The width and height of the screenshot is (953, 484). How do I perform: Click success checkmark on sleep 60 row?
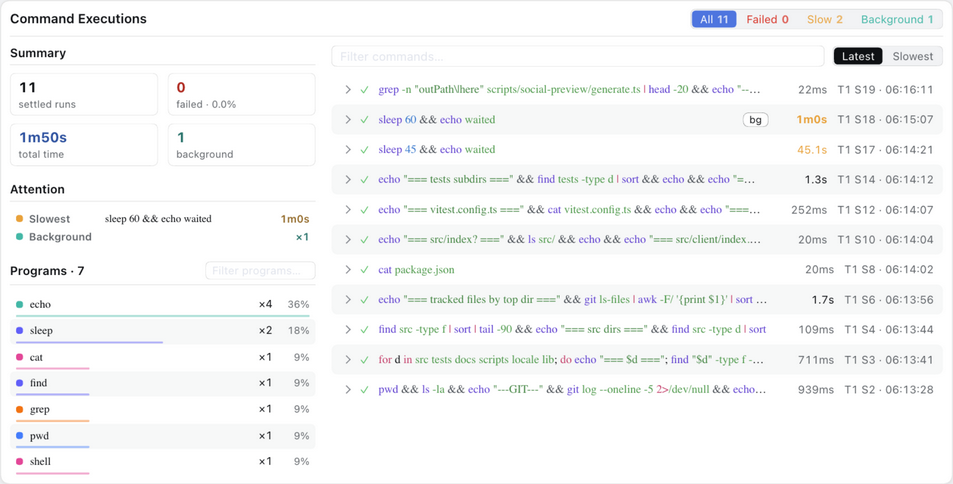point(365,120)
